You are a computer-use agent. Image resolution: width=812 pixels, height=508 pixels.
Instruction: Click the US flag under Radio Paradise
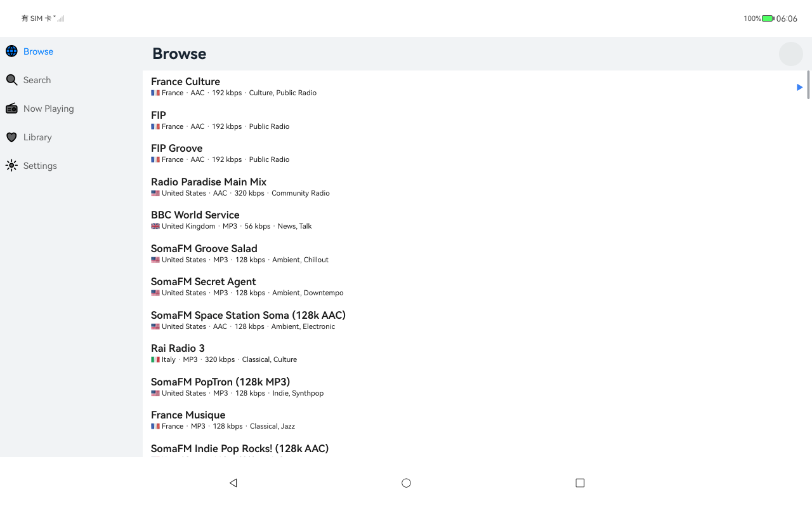click(x=155, y=193)
